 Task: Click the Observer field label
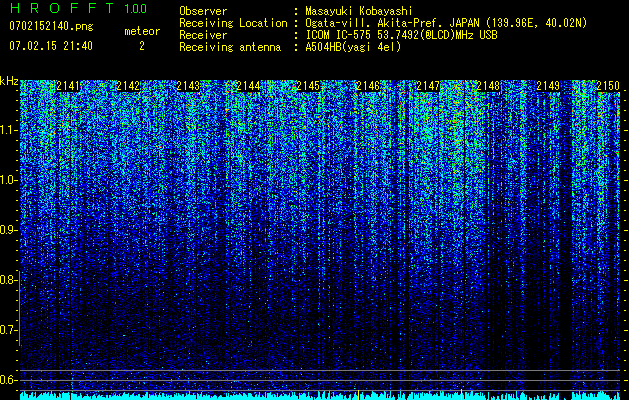click(x=203, y=11)
